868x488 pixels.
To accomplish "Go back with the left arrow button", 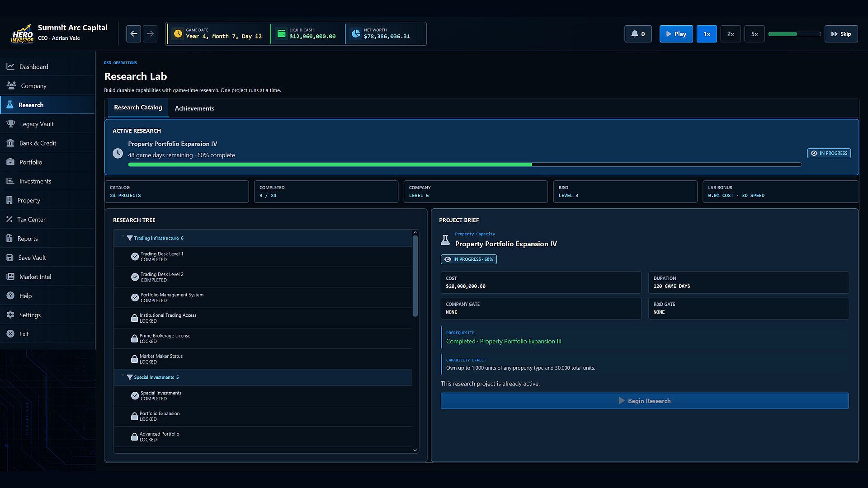I will coord(133,34).
